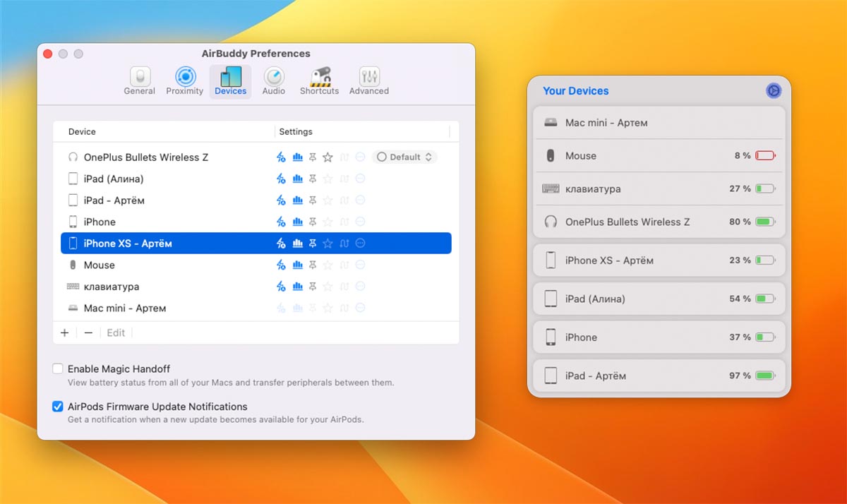Switch to the Audio preferences tab
The image size is (847, 504).
point(274,81)
